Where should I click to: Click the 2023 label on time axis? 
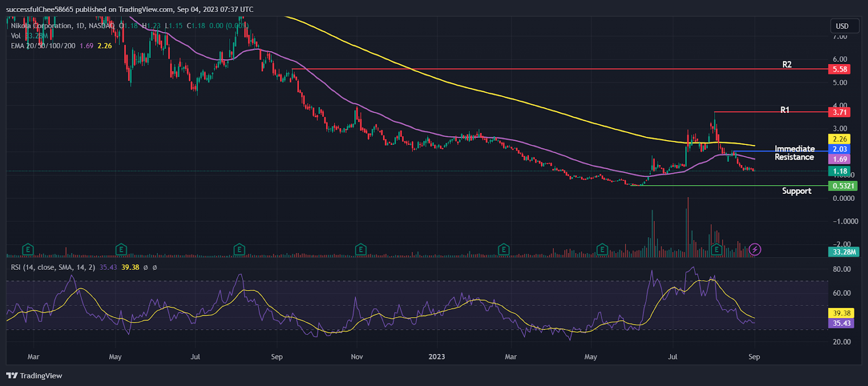tap(437, 357)
